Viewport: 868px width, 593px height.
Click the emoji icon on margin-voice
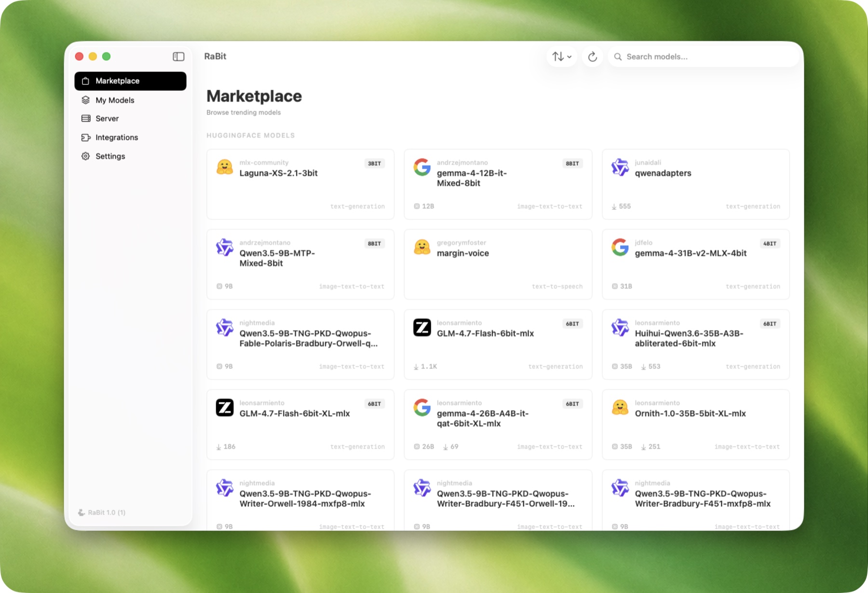coord(422,247)
